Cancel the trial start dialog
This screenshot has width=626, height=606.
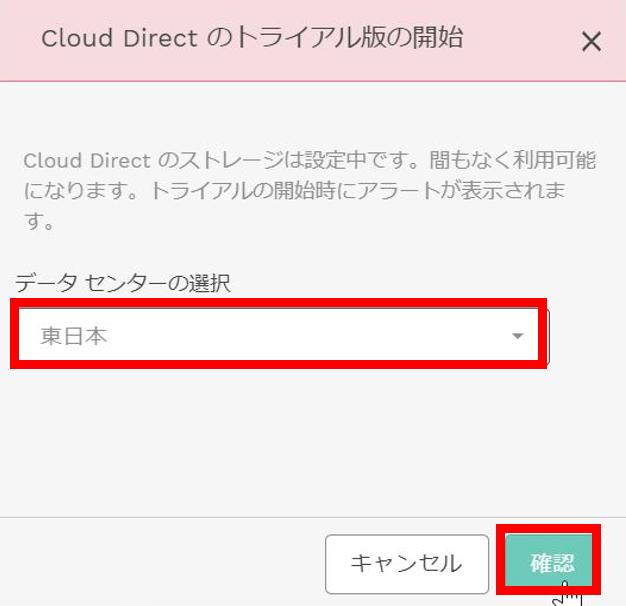(406, 563)
